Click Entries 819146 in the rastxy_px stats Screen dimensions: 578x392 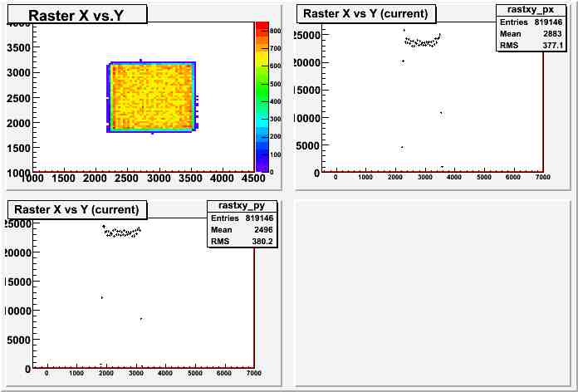531,22
